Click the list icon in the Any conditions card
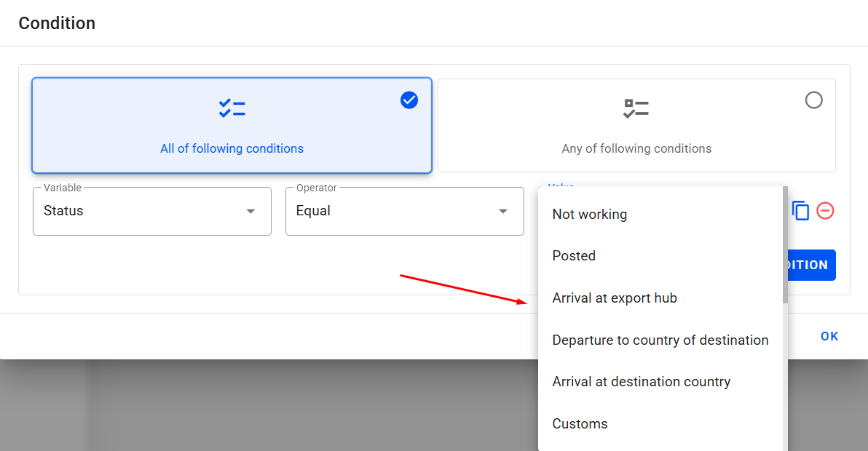The height and width of the screenshot is (451, 868). tap(636, 109)
